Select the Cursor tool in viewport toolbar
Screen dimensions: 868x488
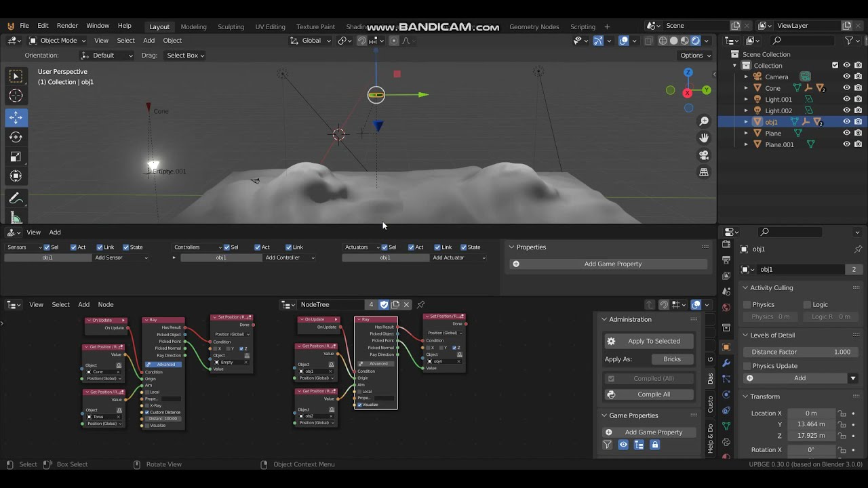click(x=16, y=96)
